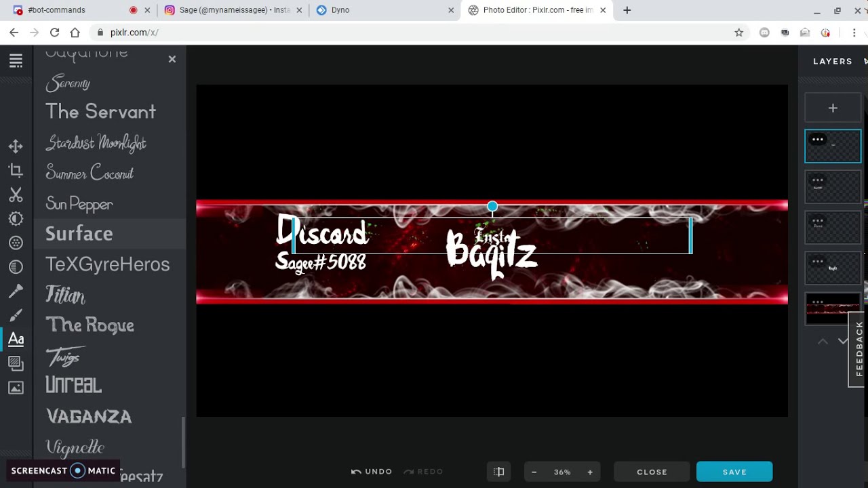Choose the Stardust Moonlight font
The width and height of the screenshot is (868, 488).
pyautogui.click(x=96, y=142)
